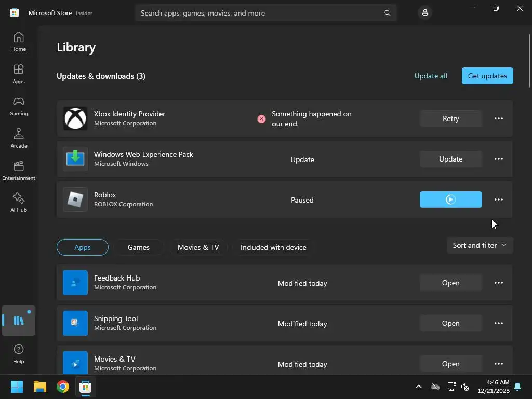This screenshot has width=532, height=399.
Task: Open the Entertainment section
Action: coord(19,170)
